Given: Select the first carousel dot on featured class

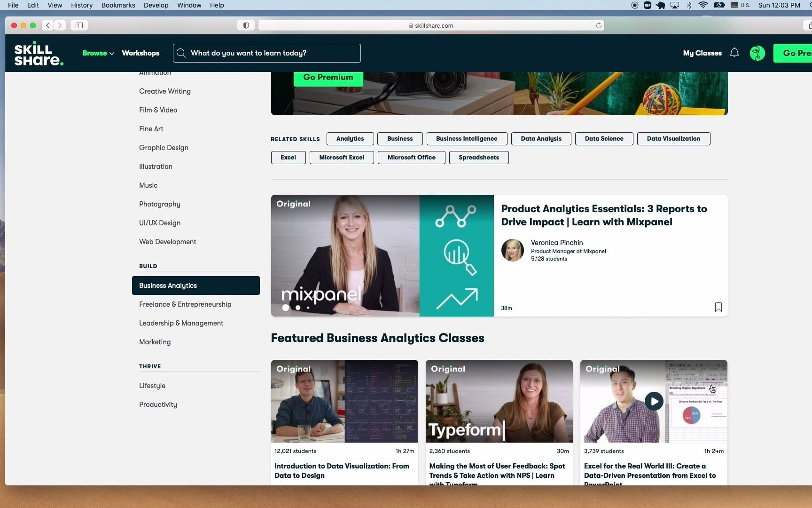Looking at the screenshot, I should (286, 308).
